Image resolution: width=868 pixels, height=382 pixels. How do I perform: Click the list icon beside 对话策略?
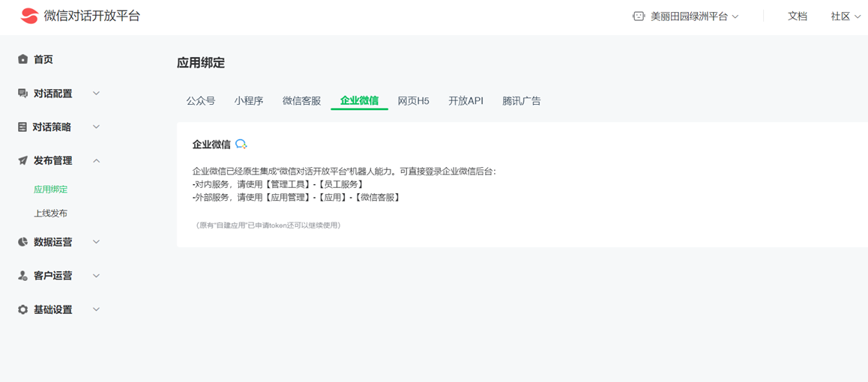tap(22, 127)
